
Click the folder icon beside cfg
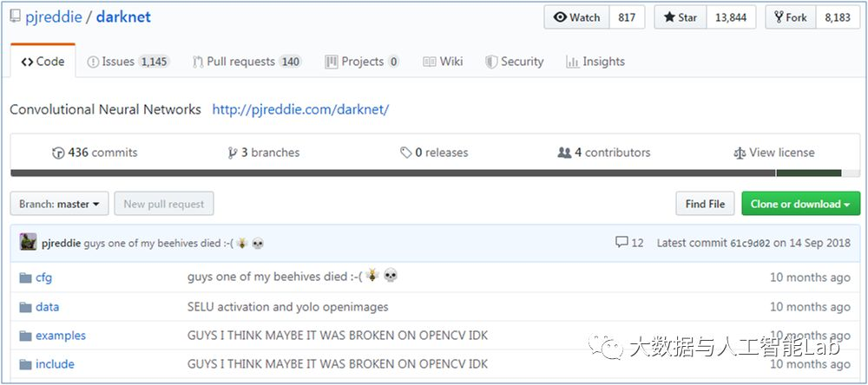point(25,277)
